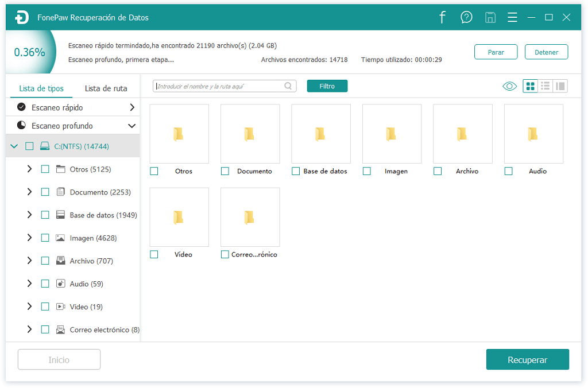Viewport: 588px width, 388px height.
Task: Click the Documento icon in tree
Action: click(60, 192)
